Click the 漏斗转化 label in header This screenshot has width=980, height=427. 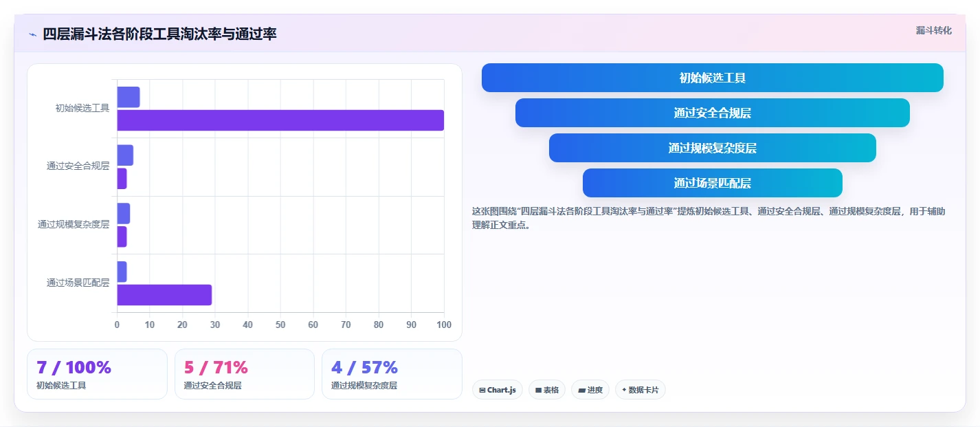934,30
